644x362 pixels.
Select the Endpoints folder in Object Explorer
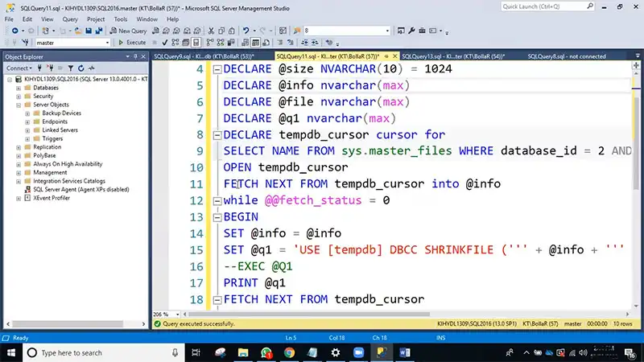pos(55,122)
